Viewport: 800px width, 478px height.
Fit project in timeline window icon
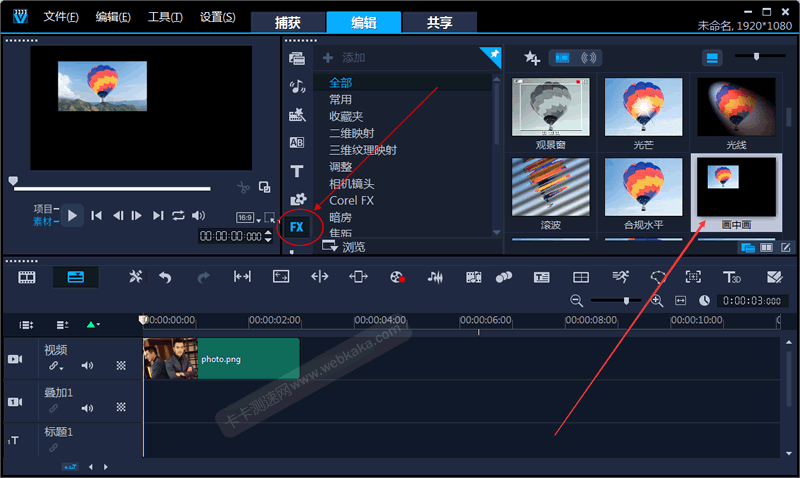(681, 300)
